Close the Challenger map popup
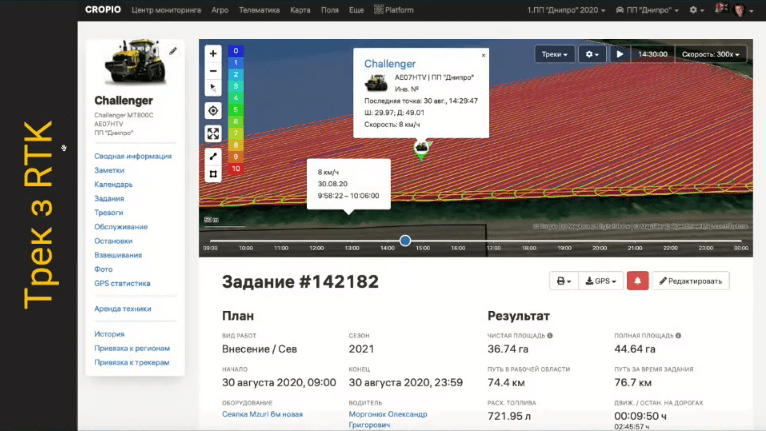Viewport: 766px width, 431px height. (483, 55)
